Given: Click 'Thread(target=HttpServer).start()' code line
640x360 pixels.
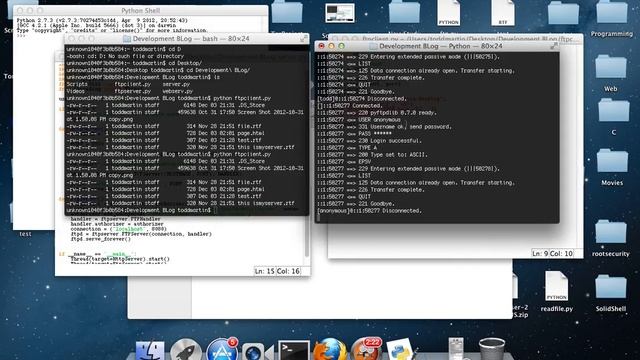Looking at the screenshot, I should 120,259.
